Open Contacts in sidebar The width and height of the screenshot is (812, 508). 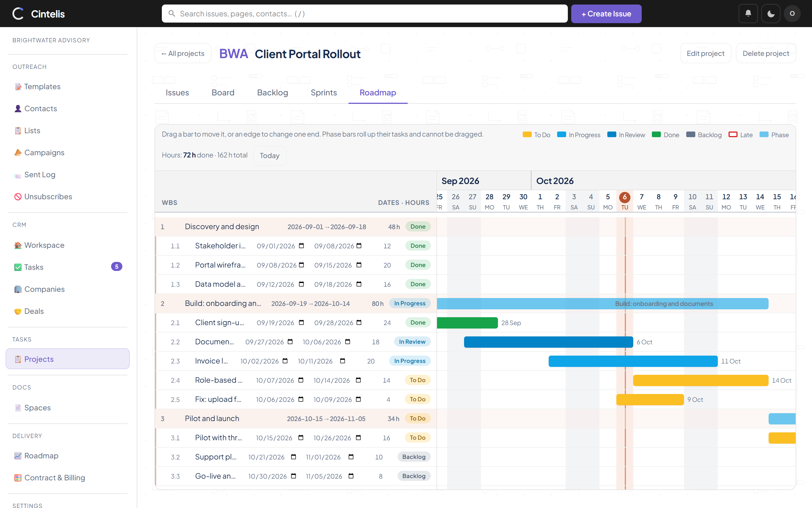point(68,109)
